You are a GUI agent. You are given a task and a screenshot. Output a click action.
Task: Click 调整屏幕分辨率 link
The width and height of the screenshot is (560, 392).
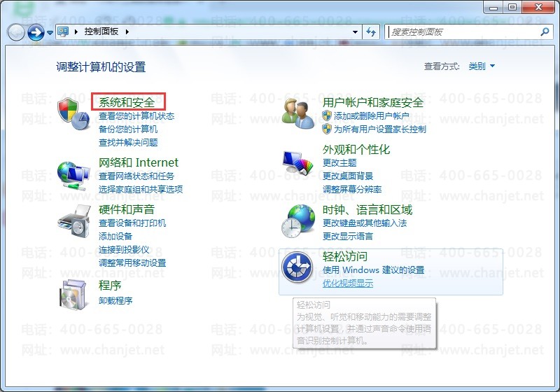pyautogui.click(x=352, y=189)
